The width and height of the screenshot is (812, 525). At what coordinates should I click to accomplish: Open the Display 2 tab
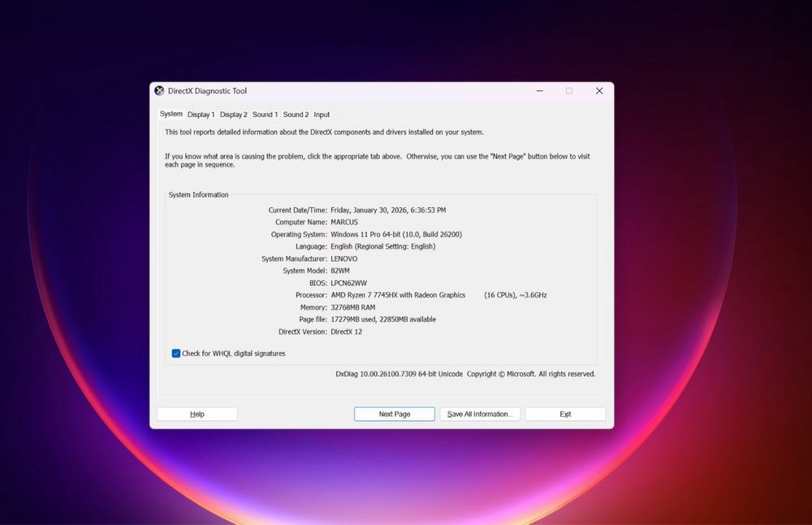point(234,115)
